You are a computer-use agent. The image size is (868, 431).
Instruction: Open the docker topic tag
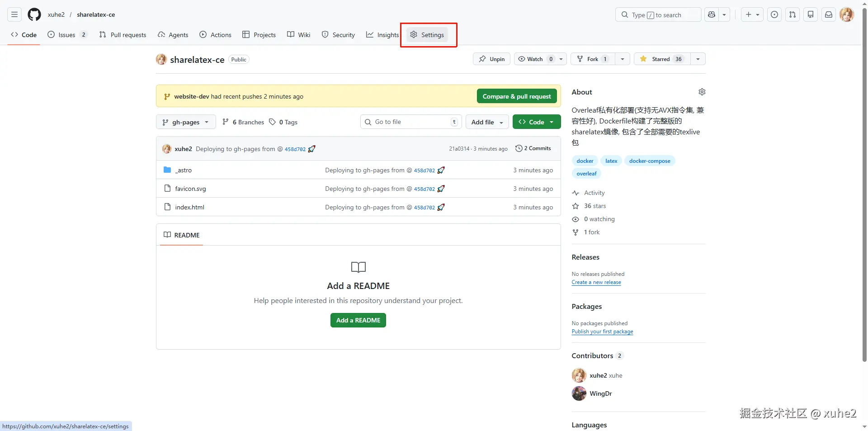(x=585, y=161)
